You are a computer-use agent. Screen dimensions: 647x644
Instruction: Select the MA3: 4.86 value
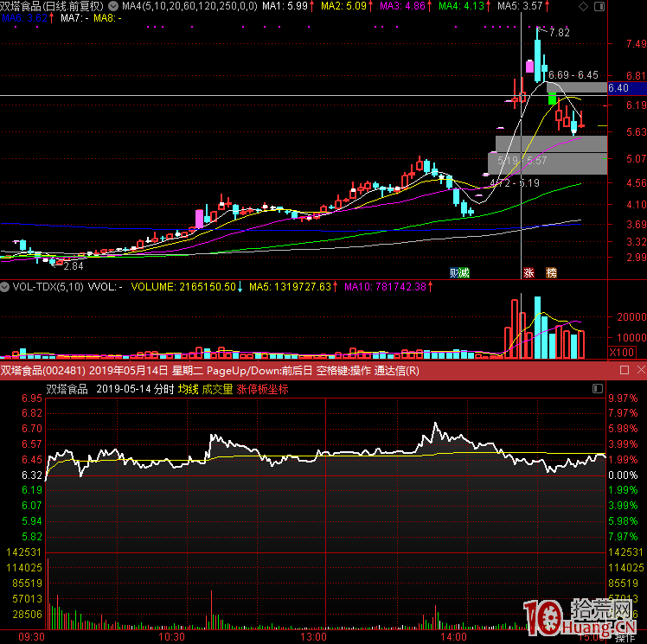coord(403,6)
